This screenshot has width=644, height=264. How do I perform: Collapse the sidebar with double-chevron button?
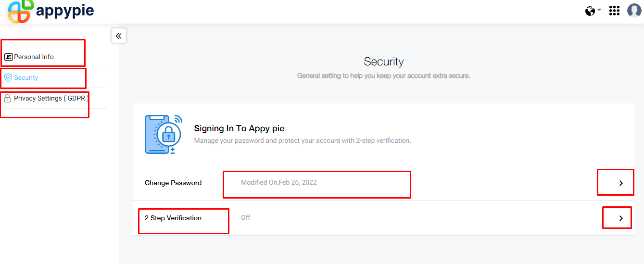click(119, 36)
